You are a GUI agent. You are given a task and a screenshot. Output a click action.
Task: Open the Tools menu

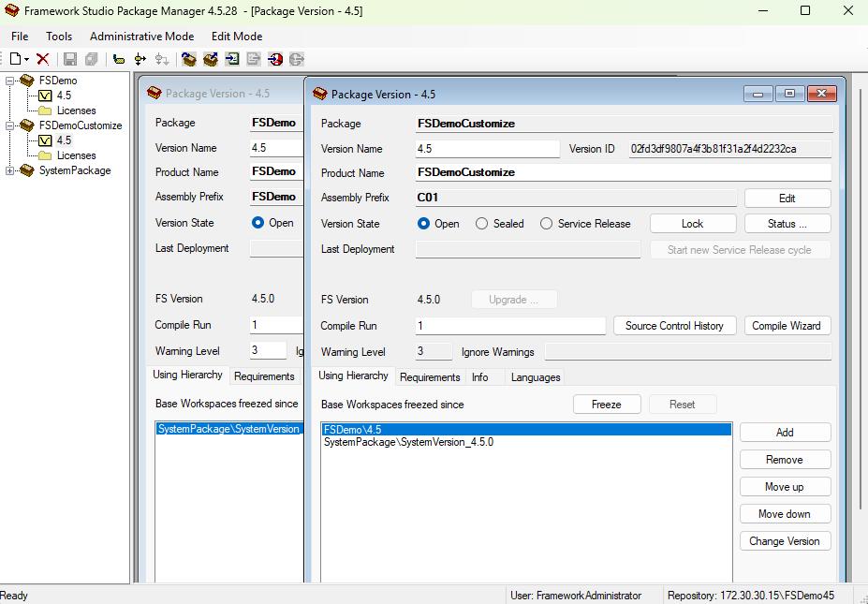pos(59,37)
